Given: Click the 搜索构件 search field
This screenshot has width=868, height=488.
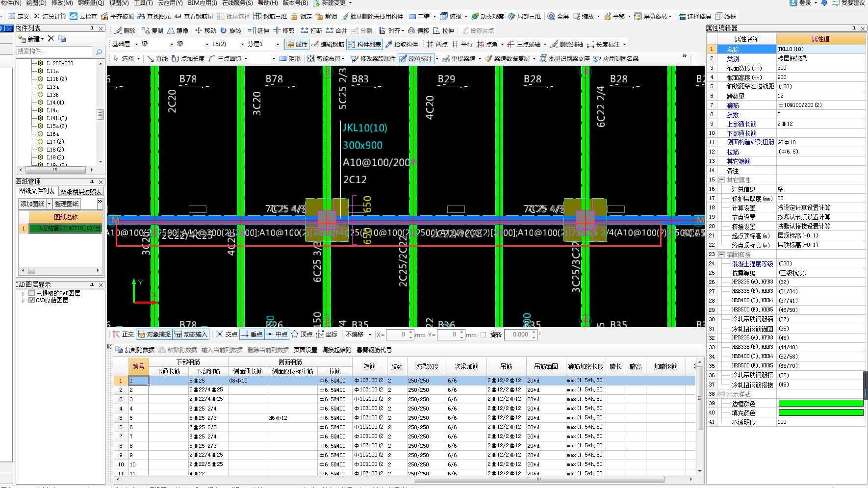Looking at the screenshot, I should click(x=54, y=51).
